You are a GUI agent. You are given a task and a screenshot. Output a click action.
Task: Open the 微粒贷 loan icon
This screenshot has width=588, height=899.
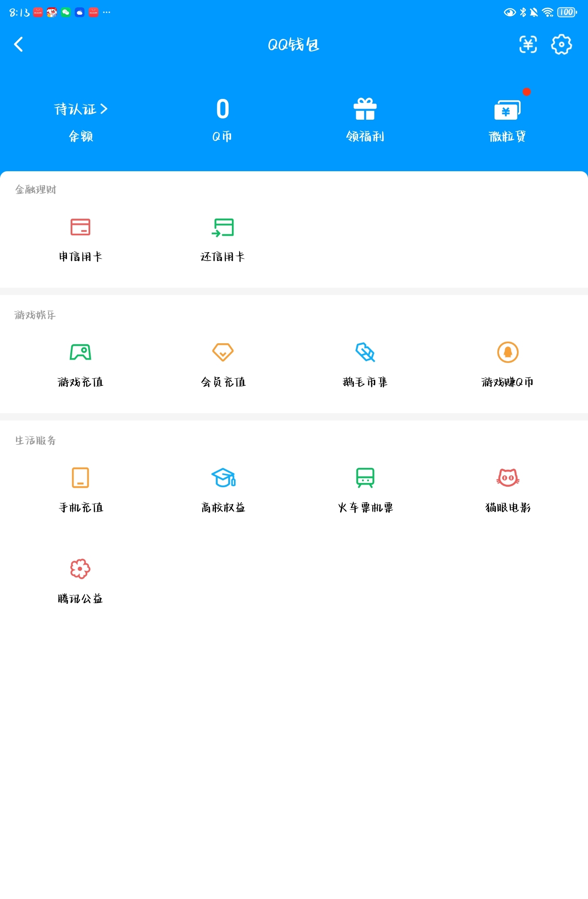coord(508,110)
